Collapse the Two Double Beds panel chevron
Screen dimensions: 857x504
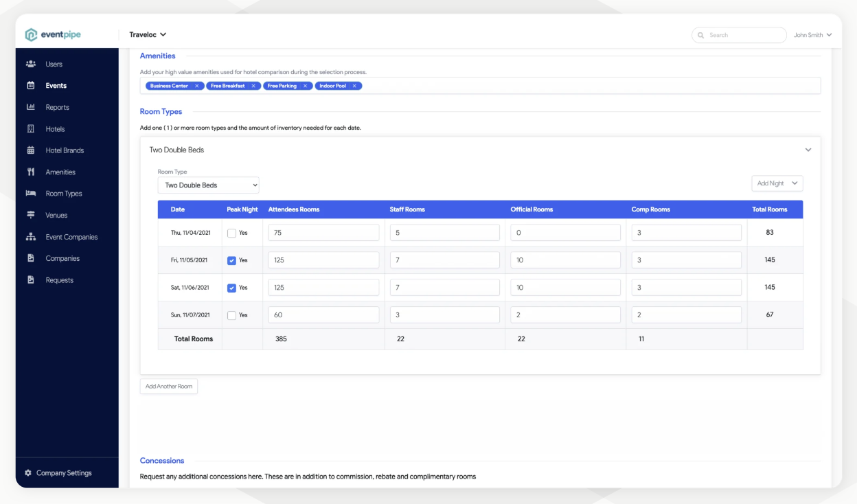[808, 150]
